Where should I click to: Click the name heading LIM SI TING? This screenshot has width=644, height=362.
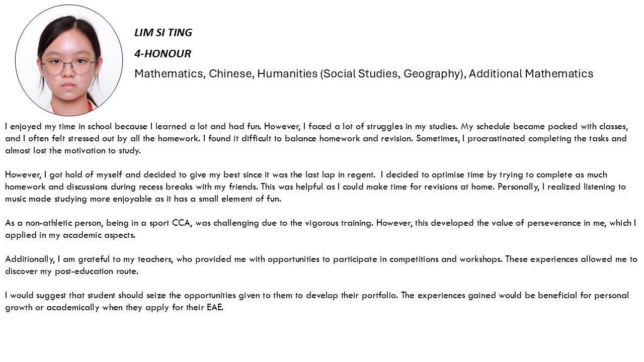[x=163, y=33]
